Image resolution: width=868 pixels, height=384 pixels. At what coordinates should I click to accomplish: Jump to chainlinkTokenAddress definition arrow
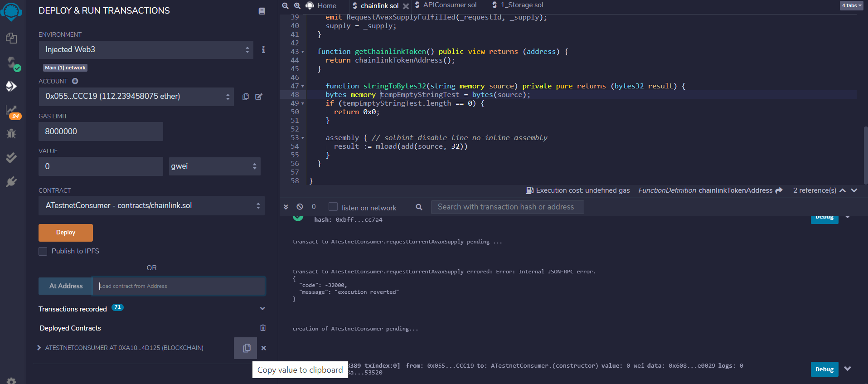coord(779,190)
